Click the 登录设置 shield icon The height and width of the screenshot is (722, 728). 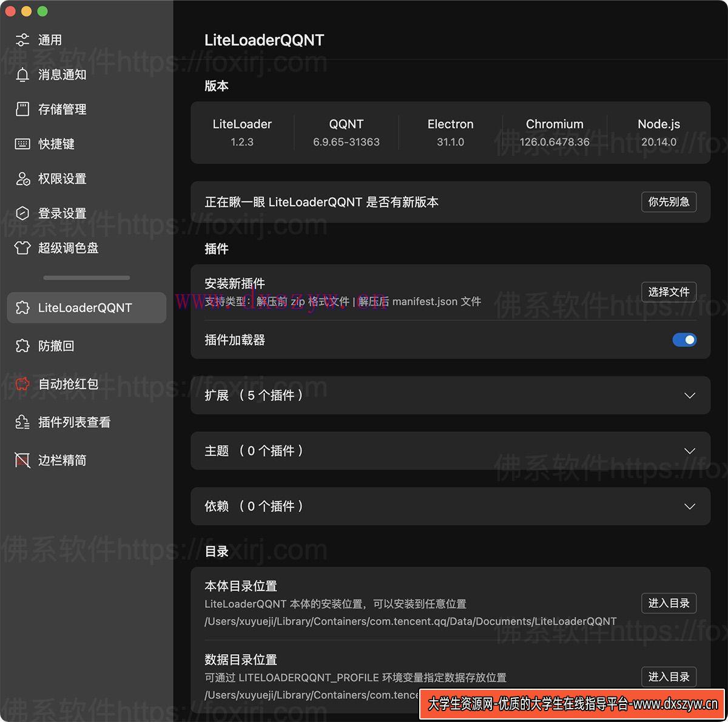point(22,214)
